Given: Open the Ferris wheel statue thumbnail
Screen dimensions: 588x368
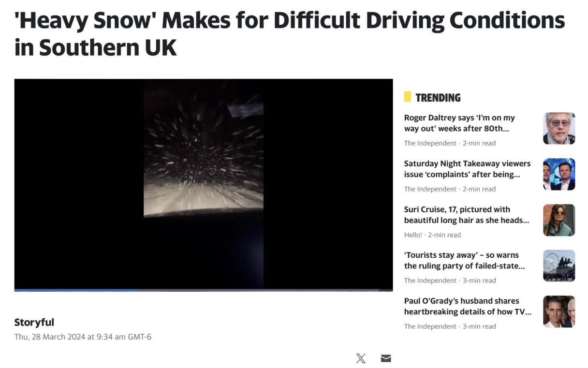Looking at the screenshot, I should [x=559, y=265].
